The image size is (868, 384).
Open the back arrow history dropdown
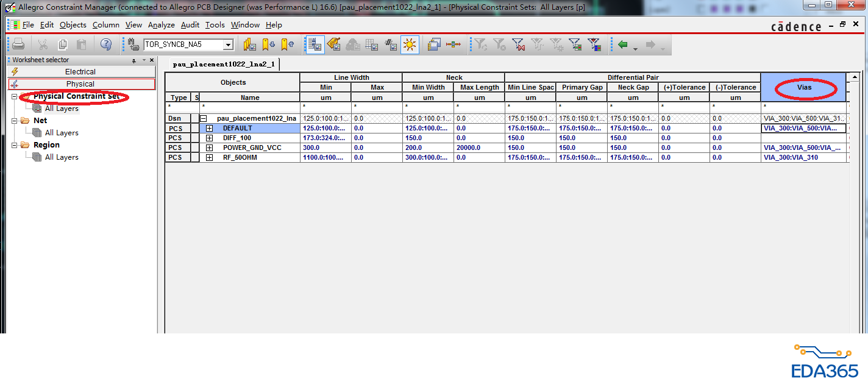pos(635,49)
